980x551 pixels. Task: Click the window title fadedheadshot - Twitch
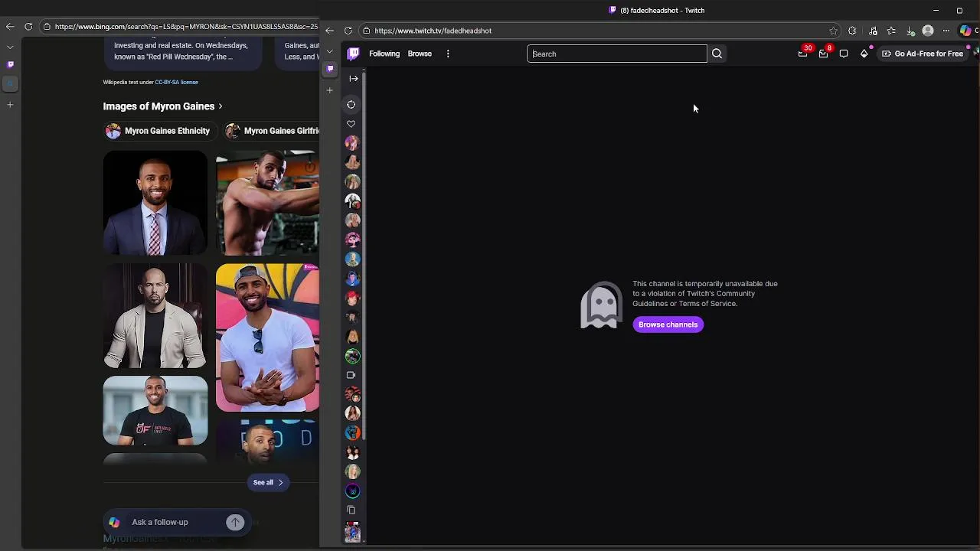[x=662, y=10]
